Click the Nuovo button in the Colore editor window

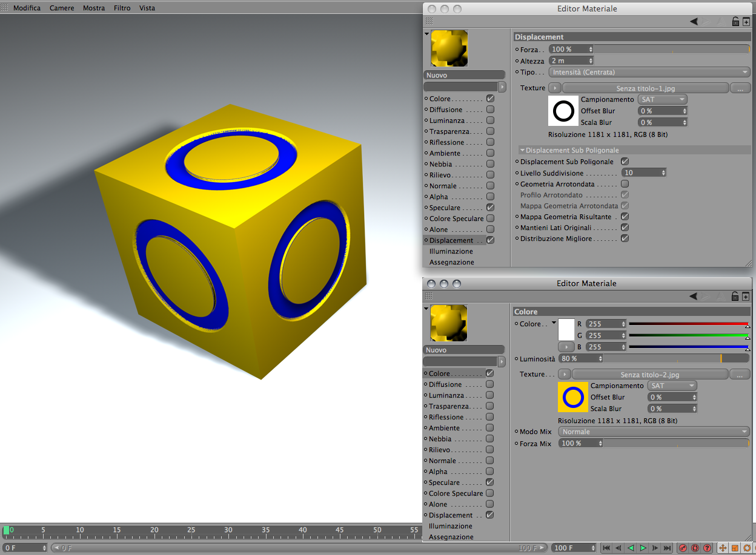[464, 350]
